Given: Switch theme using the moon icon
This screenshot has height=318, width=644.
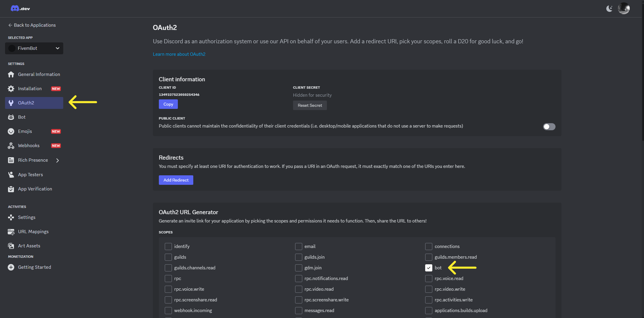Looking at the screenshot, I should coord(609,9).
